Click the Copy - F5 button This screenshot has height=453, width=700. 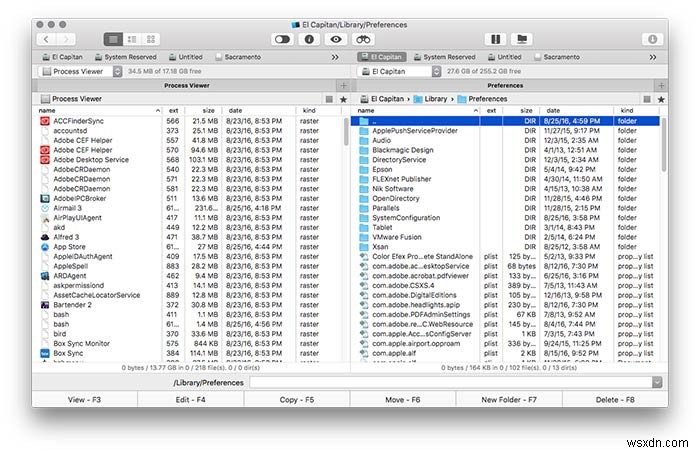(297, 399)
